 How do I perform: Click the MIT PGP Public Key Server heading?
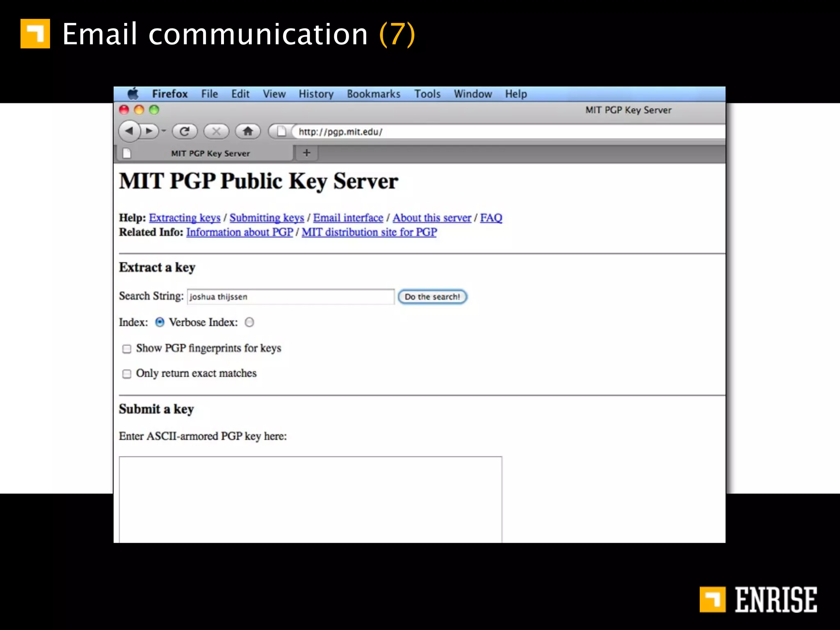click(x=258, y=181)
